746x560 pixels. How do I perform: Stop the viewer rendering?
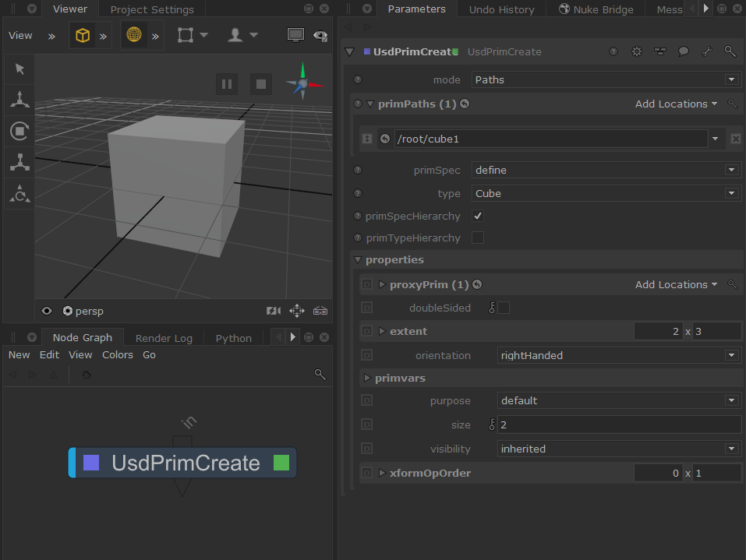pos(261,84)
